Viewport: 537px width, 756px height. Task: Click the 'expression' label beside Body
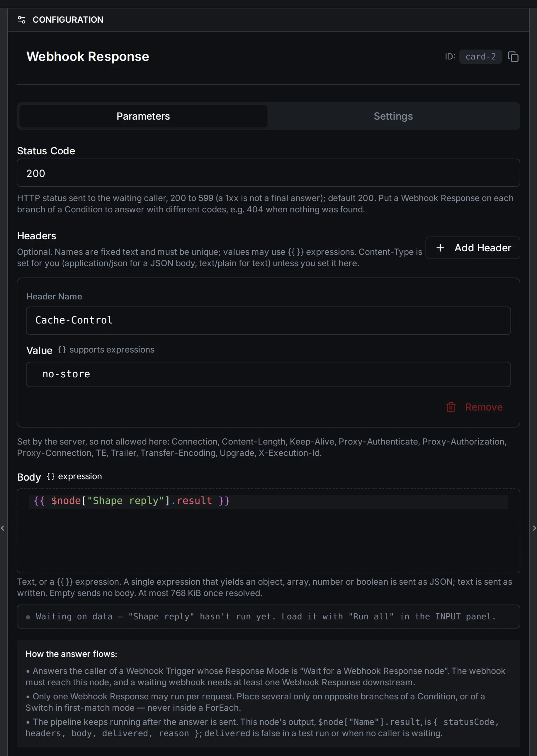(x=80, y=476)
